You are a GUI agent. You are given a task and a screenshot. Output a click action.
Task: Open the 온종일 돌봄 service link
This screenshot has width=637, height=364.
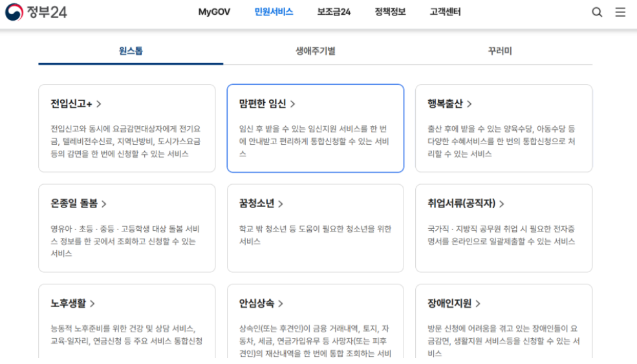[78, 204]
